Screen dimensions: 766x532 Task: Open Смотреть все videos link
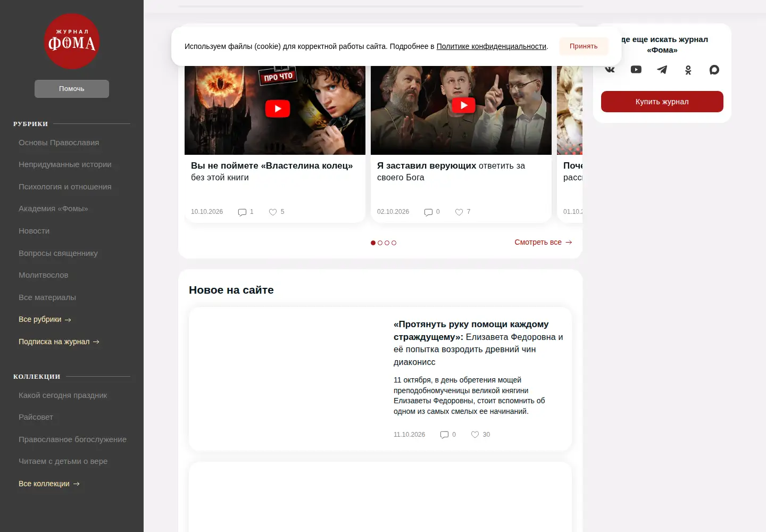click(x=543, y=242)
